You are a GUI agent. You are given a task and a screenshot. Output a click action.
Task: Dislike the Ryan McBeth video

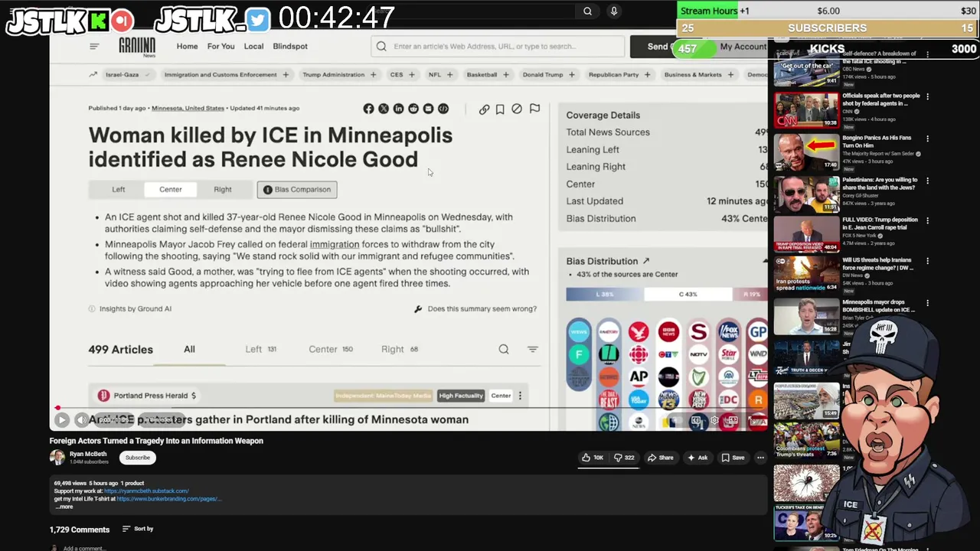(624, 458)
